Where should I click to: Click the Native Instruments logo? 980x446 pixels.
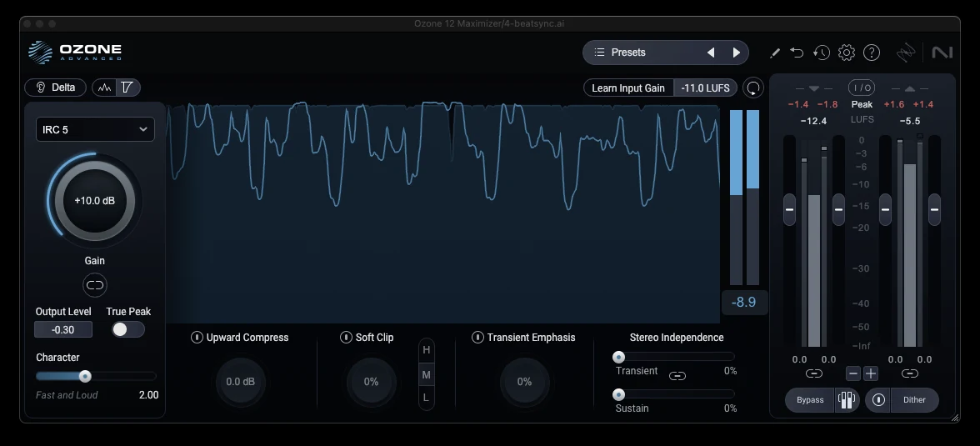click(x=942, y=53)
